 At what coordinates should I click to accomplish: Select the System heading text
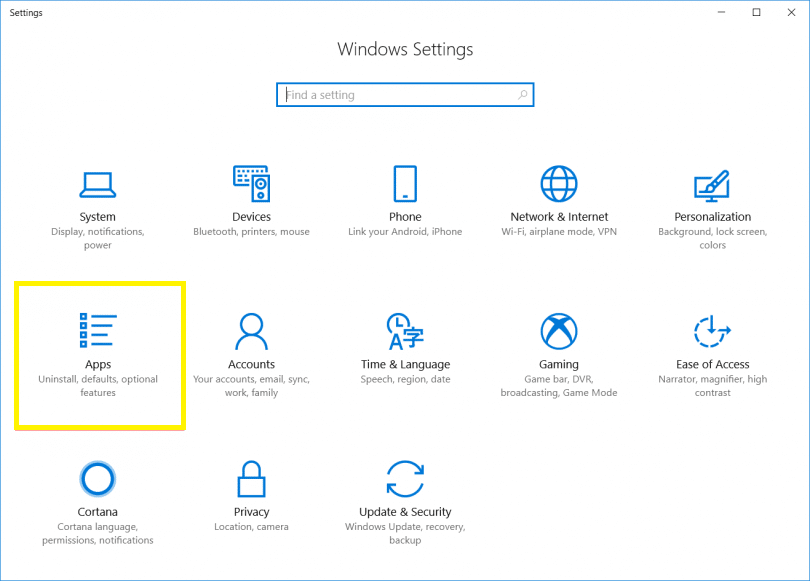point(98,217)
